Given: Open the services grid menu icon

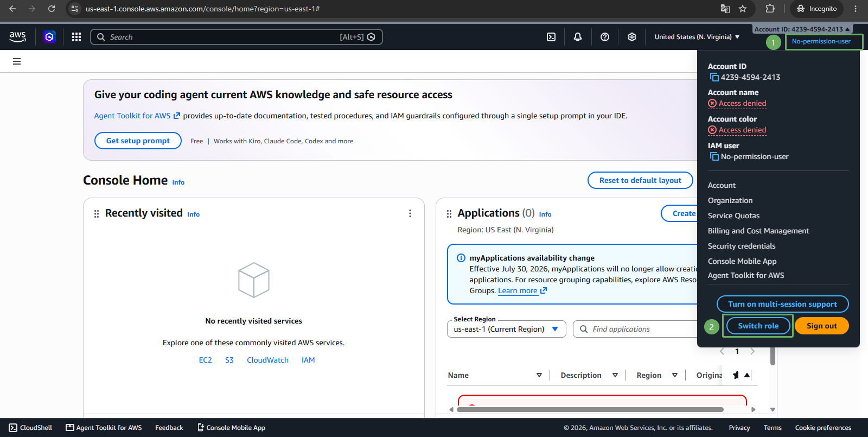Looking at the screenshot, I should coord(76,37).
